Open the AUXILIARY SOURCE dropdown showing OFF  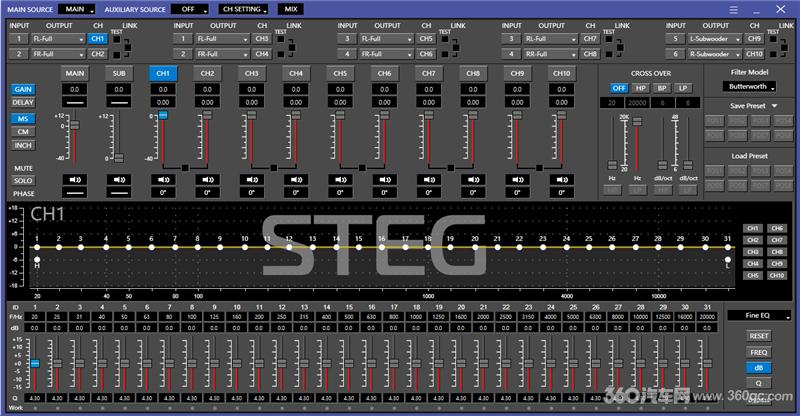190,9
